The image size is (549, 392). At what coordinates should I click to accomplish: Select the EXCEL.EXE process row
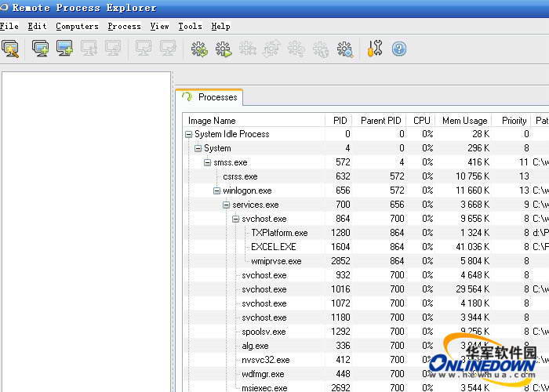tap(273, 247)
